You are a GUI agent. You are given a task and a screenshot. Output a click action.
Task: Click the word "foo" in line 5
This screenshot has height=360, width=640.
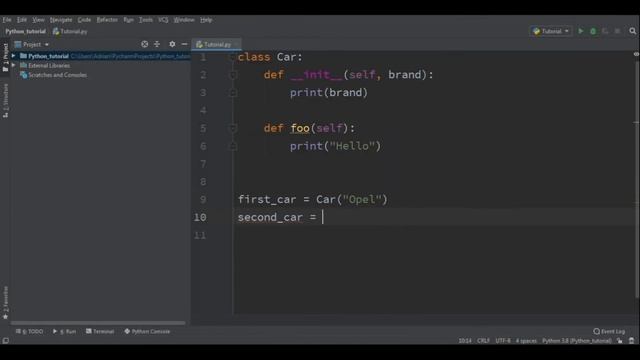tap(300, 128)
